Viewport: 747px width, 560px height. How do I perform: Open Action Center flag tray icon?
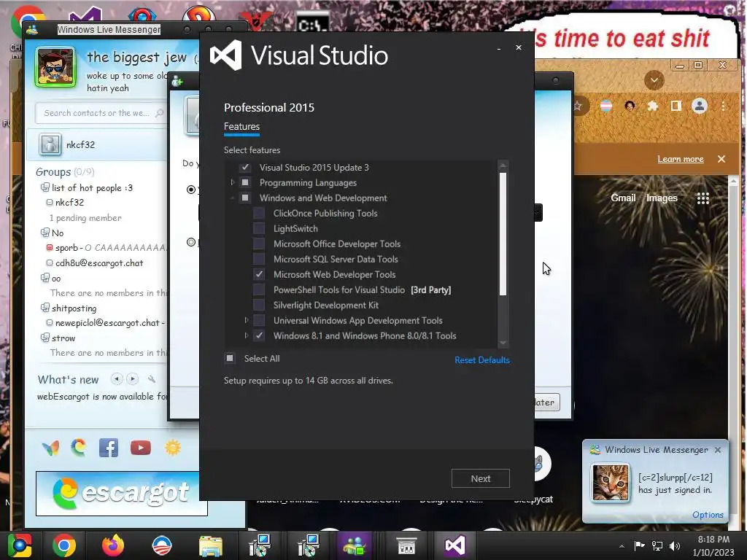pyautogui.click(x=639, y=545)
